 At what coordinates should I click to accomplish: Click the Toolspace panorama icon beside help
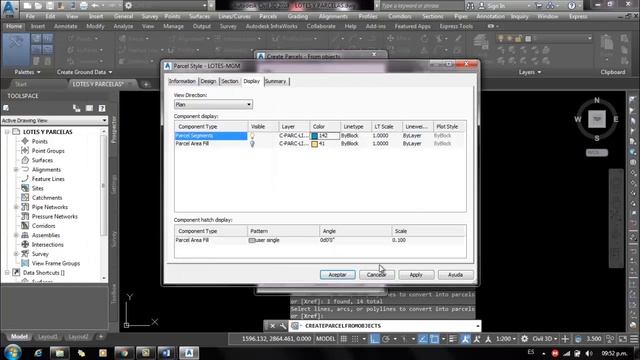click(x=89, y=108)
